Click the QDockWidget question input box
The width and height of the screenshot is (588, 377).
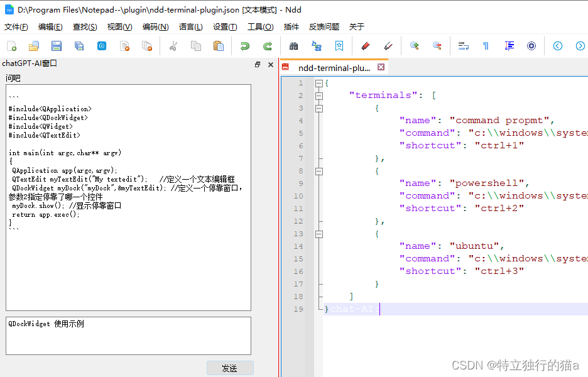(x=128, y=336)
